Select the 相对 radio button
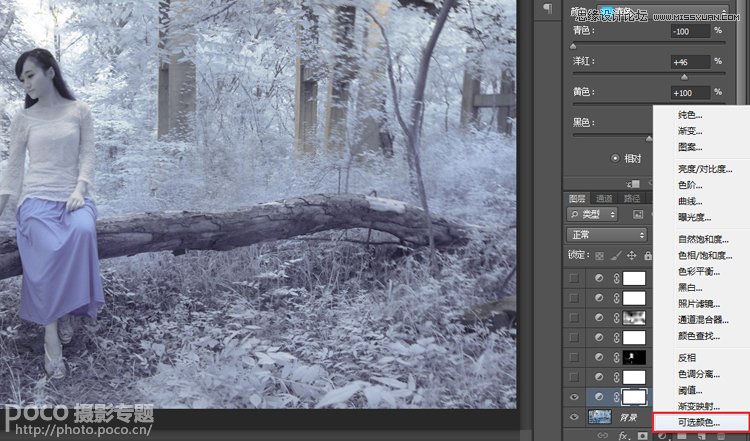The image size is (750, 441). click(x=615, y=158)
